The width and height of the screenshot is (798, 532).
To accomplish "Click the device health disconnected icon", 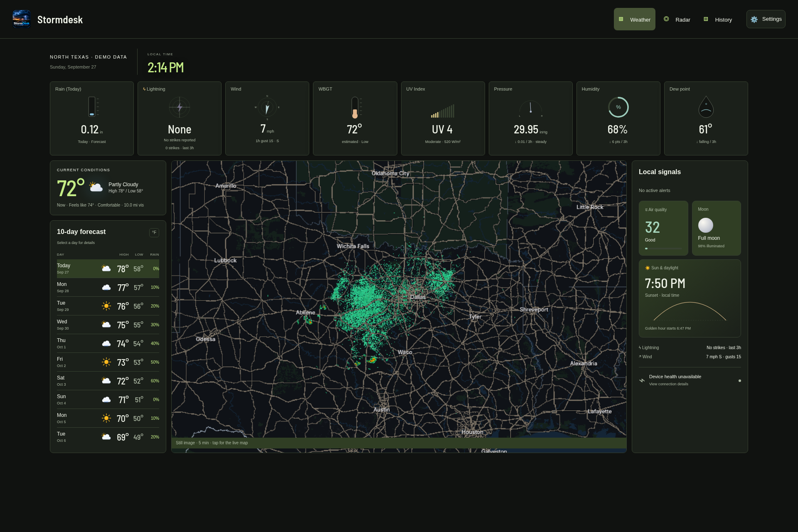I will pyautogui.click(x=642, y=380).
